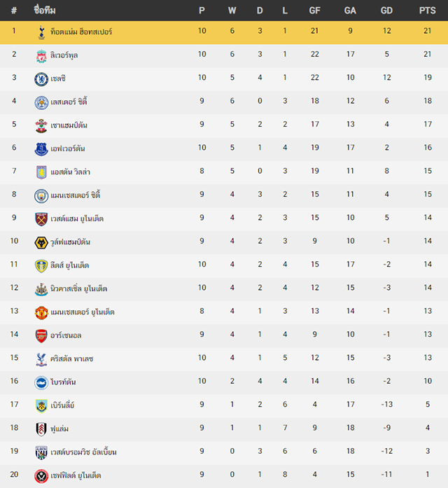Click the Arsenal crest icon
This screenshot has height=488, width=448.
pyautogui.click(x=41, y=336)
